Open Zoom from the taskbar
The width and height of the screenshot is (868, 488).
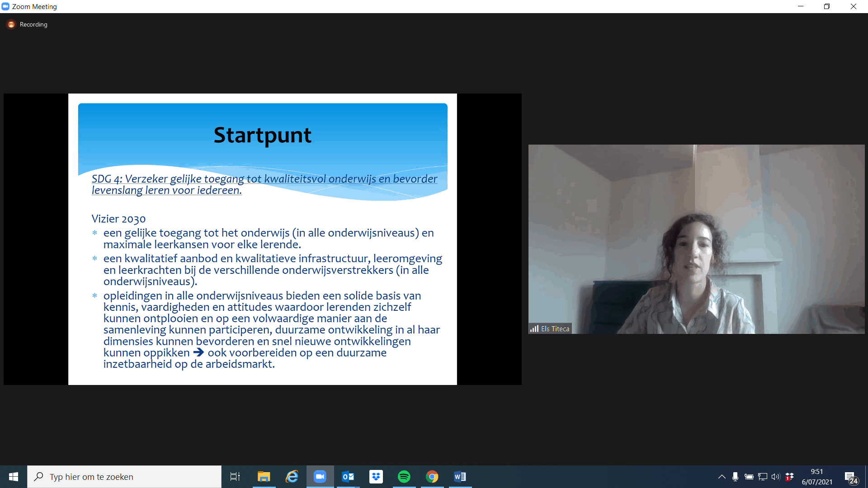320,477
